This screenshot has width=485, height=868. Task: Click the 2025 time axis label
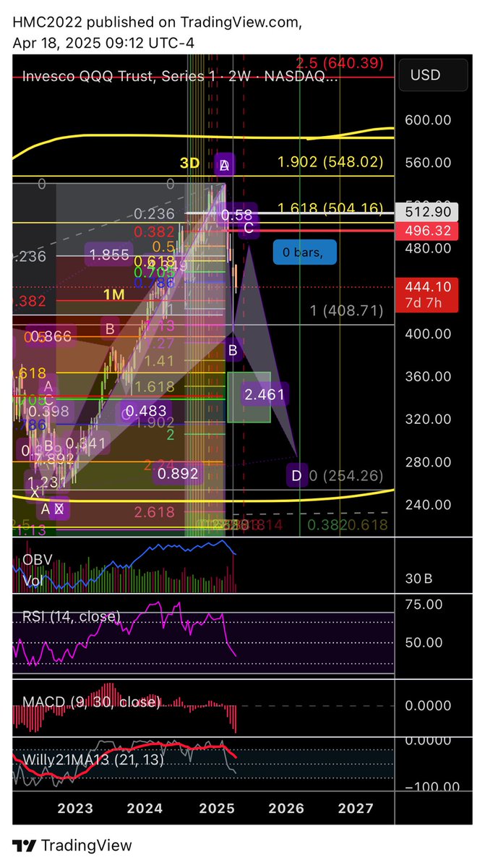click(216, 809)
